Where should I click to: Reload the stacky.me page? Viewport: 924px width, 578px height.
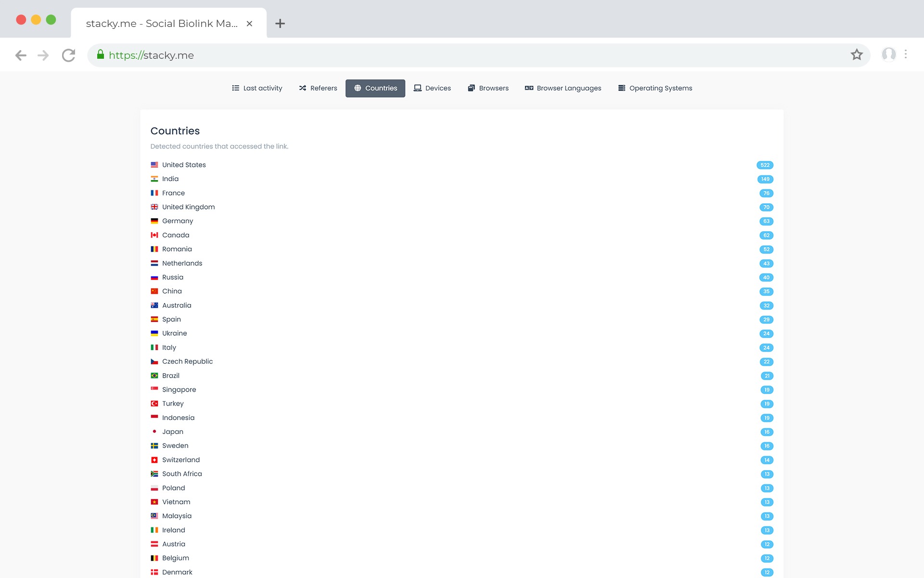pyautogui.click(x=68, y=55)
